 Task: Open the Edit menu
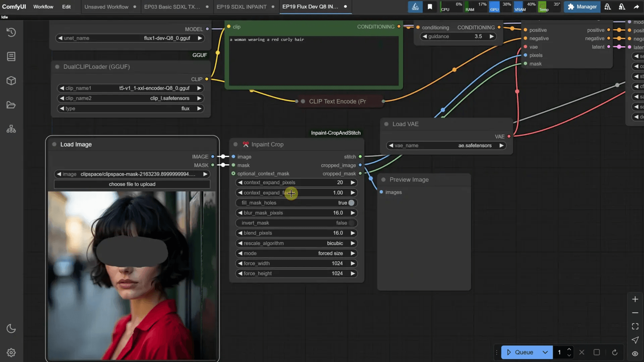click(66, 7)
